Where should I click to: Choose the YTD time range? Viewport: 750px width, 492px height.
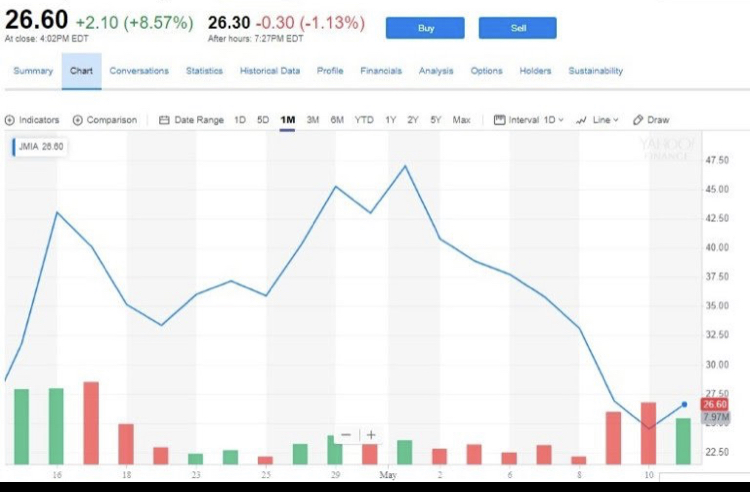pos(364,120)
